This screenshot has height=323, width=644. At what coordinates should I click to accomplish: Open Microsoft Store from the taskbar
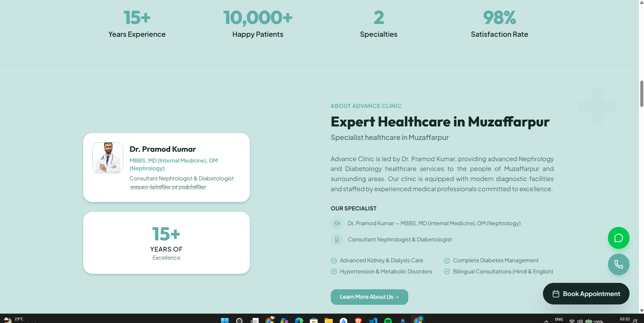tap(314, 320)
